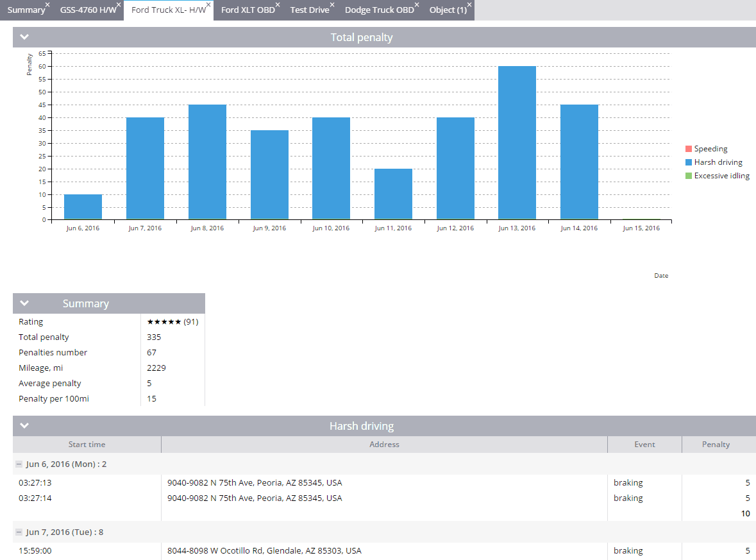This screenshot has width=756, height=560.
Task: Open the Dodge Truck OBD tab
Action: (380, 10)
